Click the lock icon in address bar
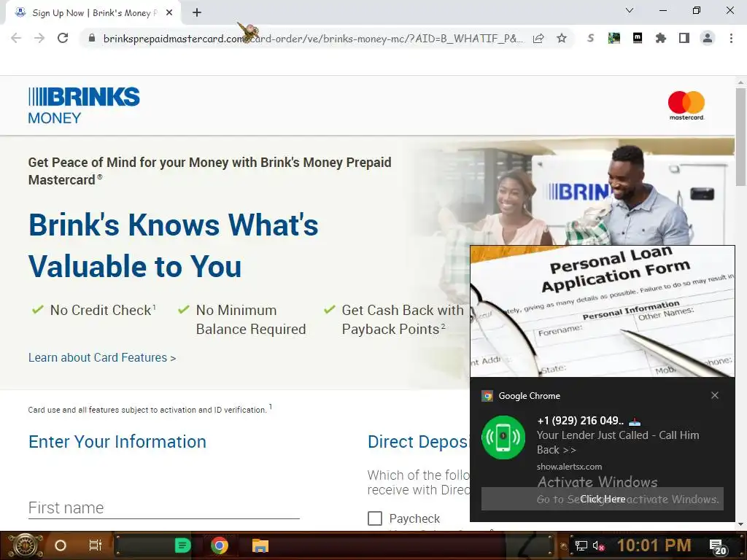 (x=92, y=38)
